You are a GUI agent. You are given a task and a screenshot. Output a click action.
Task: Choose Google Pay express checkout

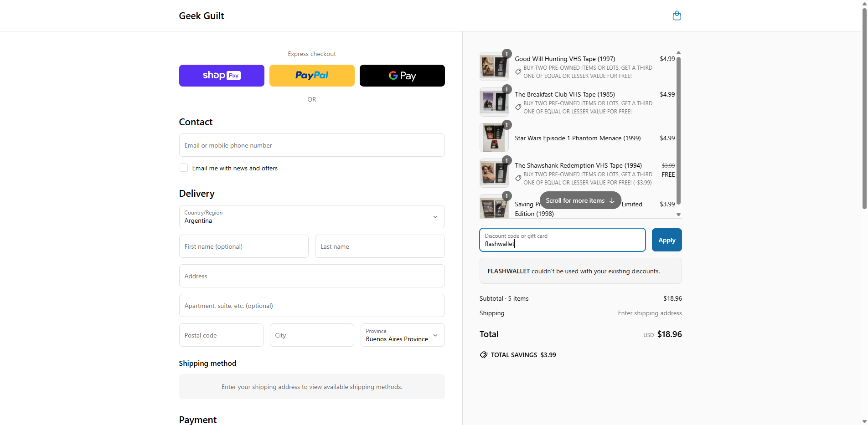tap(402, 75)
